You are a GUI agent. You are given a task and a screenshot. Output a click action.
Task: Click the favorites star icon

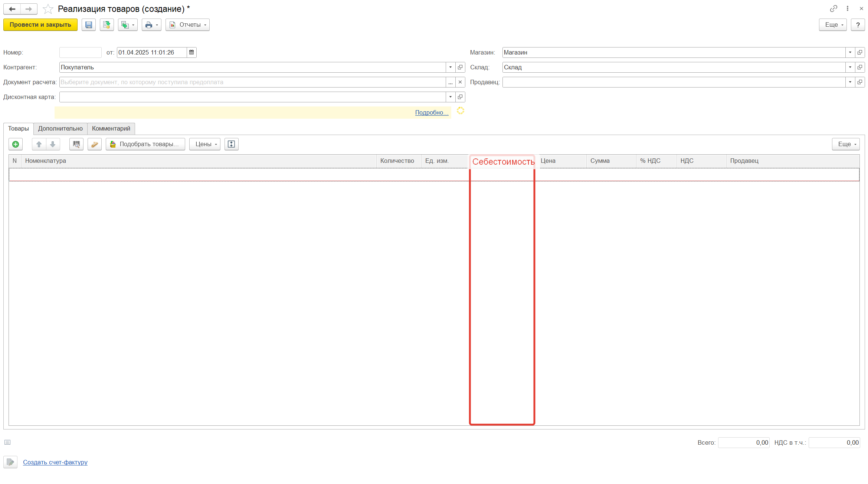48,9
